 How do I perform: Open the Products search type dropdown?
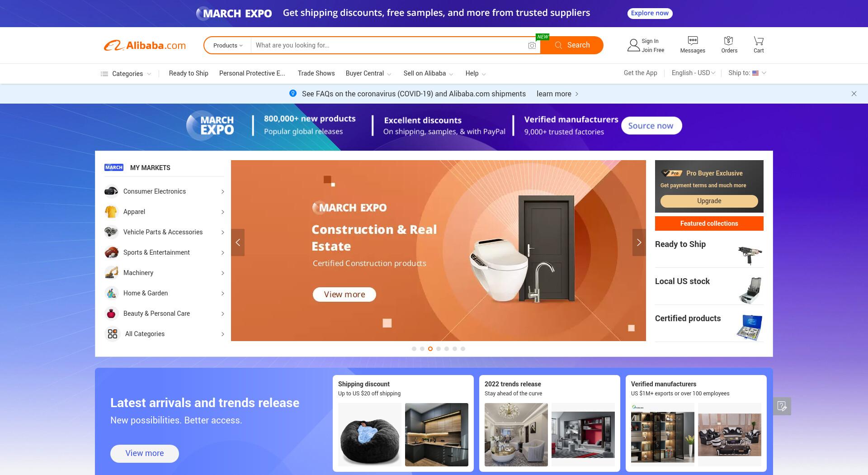[228, 45]
